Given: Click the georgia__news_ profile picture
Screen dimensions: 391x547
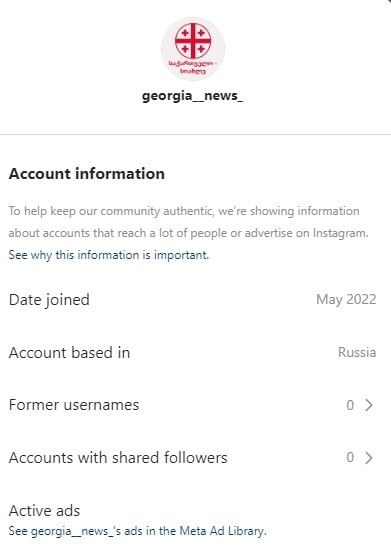Looking at the screenshot, I should pos(193,49).
